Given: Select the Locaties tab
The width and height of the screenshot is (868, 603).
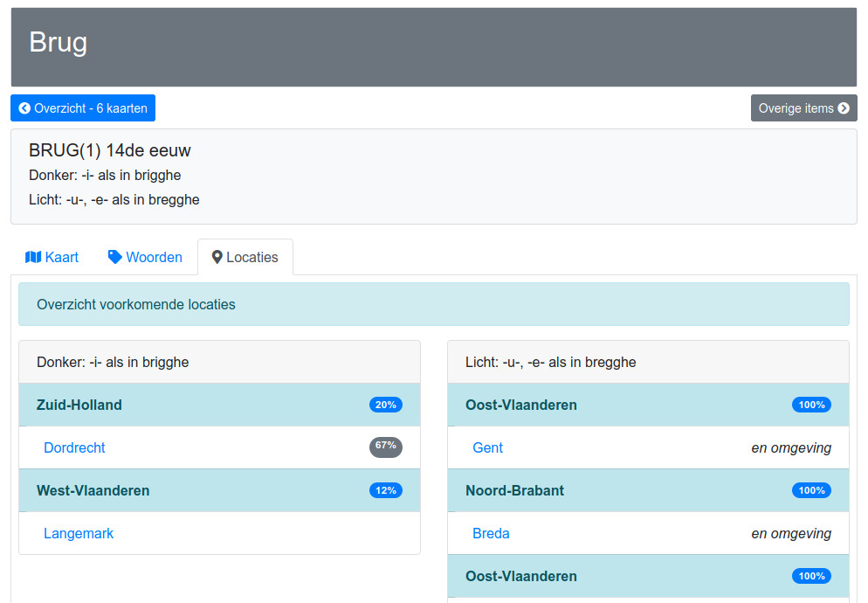Looking at the screenshot, I should [x=245, y=257].
